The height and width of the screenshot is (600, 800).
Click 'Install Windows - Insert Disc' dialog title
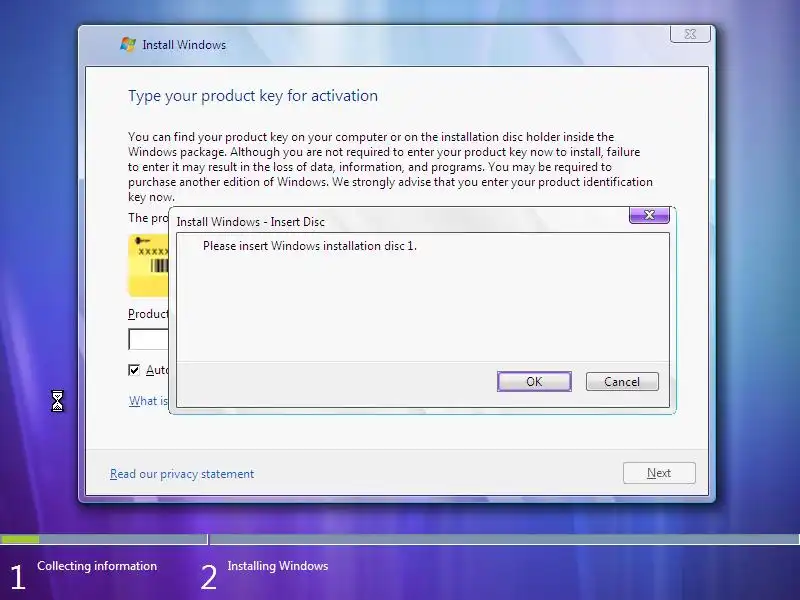click(251, 222)
